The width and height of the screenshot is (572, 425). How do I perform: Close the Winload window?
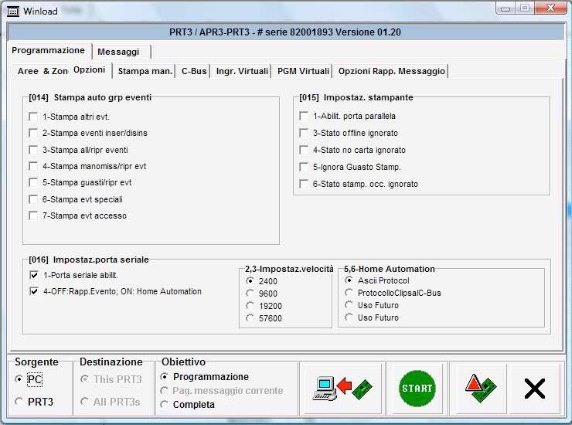[x=550, y=8]
